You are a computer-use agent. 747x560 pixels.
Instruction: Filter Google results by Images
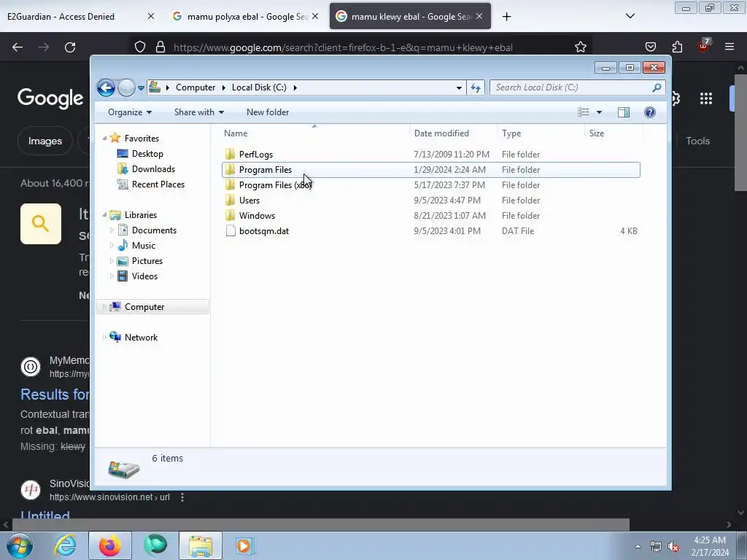(44, 141)
